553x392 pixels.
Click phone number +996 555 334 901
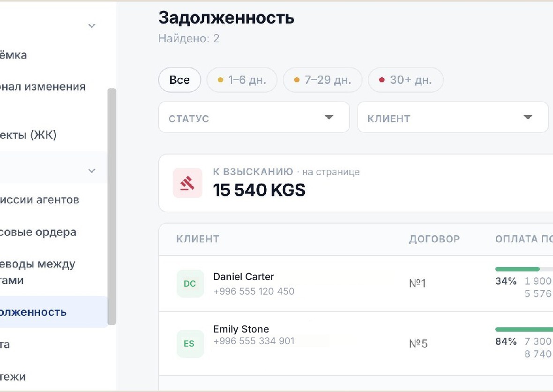pyautogui.click(x=254, y=341)
